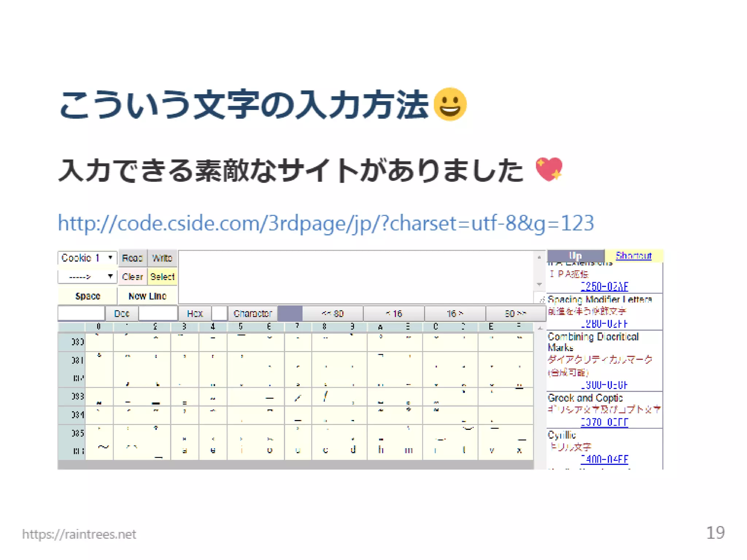Click the yellow Select button
Screen dimensions: 747x560
coord(162,277)
